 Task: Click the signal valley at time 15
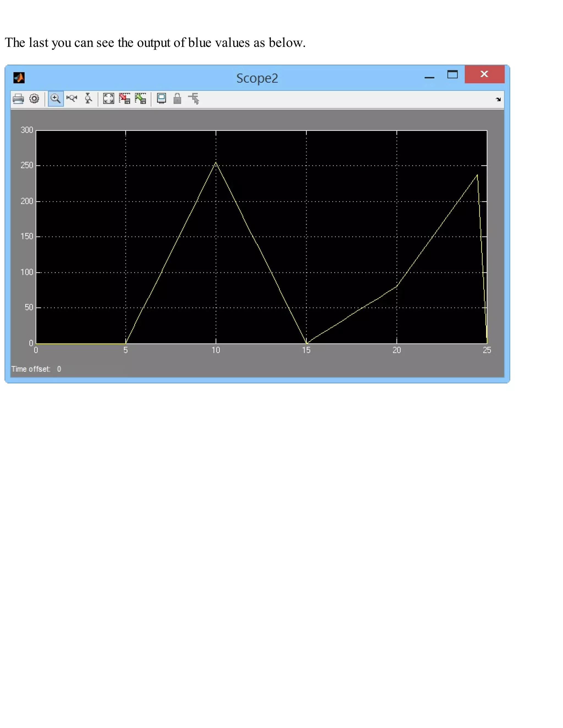click(x=307, y=343)
